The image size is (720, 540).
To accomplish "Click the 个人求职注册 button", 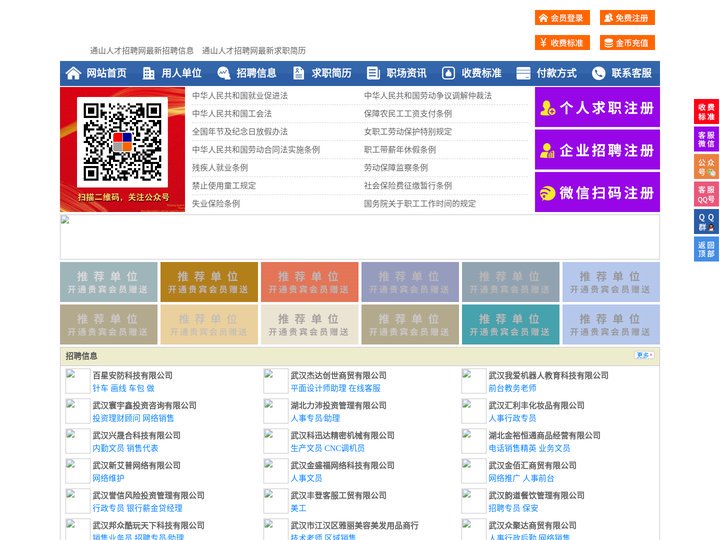I will (x=597, y=107).
